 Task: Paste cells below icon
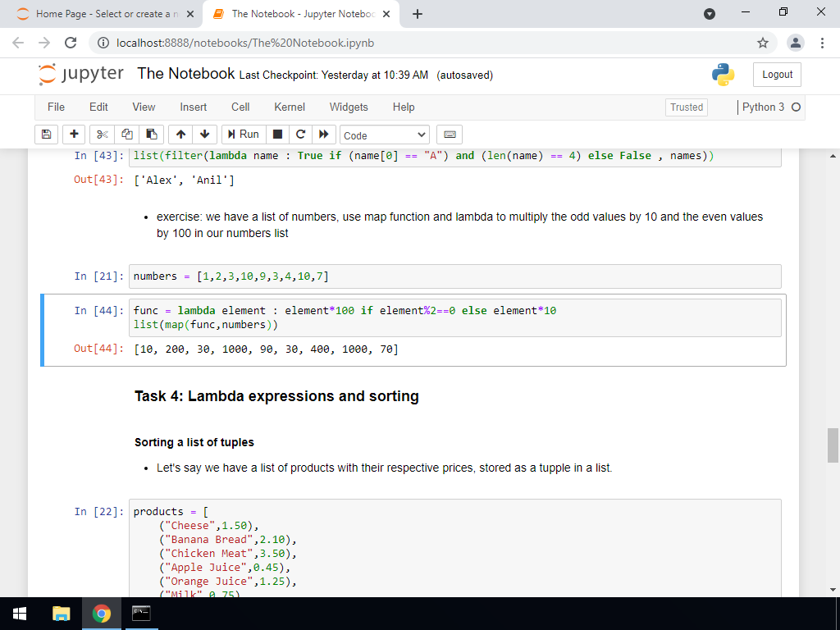150,135
